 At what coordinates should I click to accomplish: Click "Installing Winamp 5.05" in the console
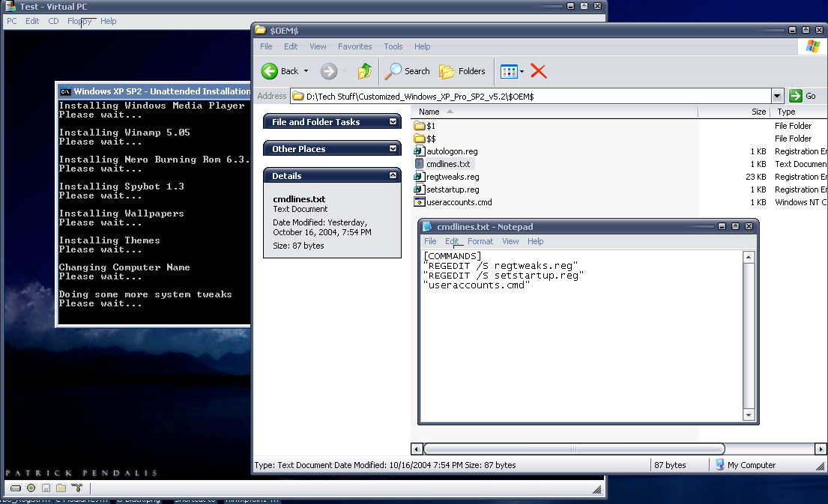click(x=124, y=133)
